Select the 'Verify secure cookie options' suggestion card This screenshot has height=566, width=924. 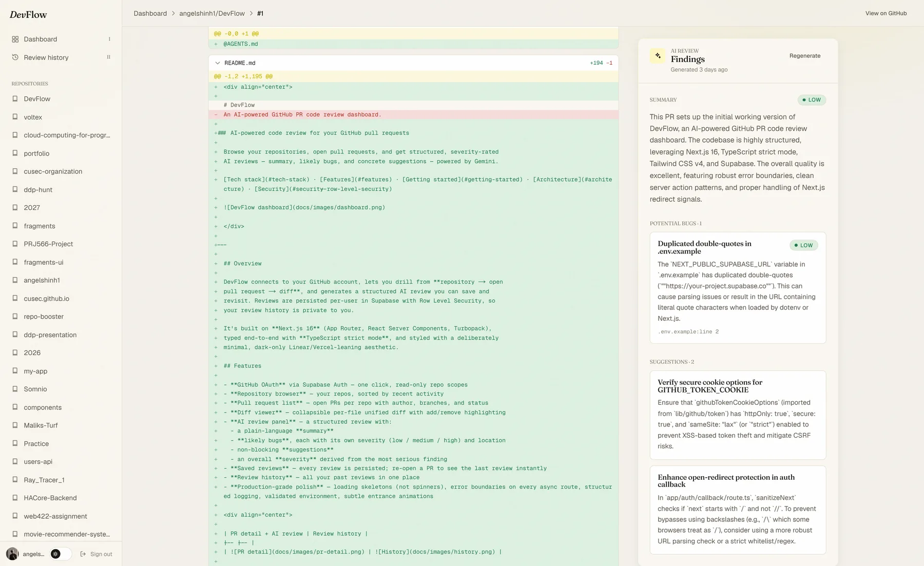[738, 415]
